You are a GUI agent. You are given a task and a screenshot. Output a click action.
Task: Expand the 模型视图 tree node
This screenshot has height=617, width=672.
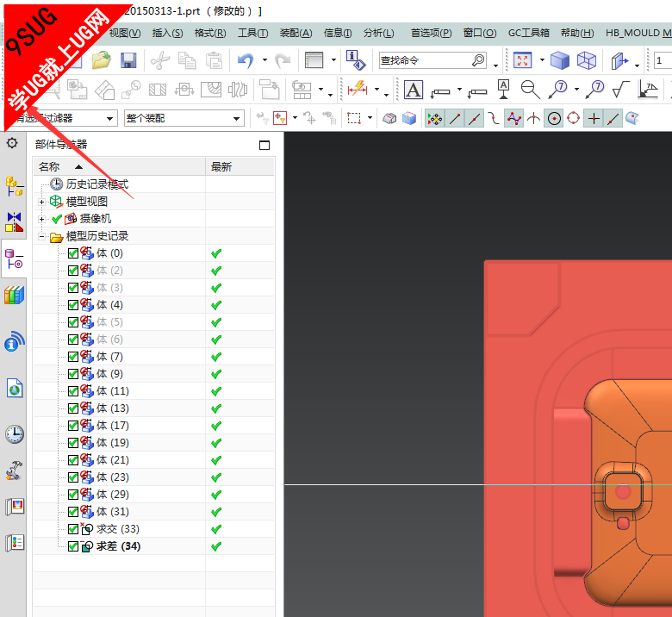tap(41, 202)
